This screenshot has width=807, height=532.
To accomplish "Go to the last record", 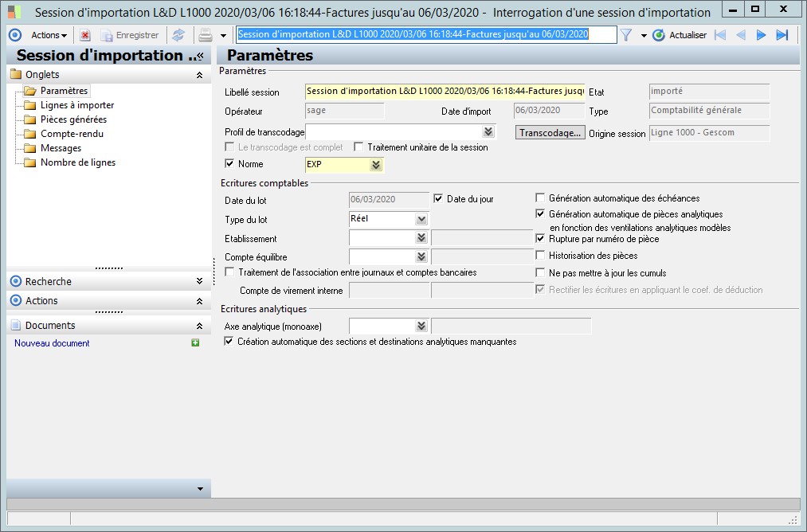I will click(782, 35).
